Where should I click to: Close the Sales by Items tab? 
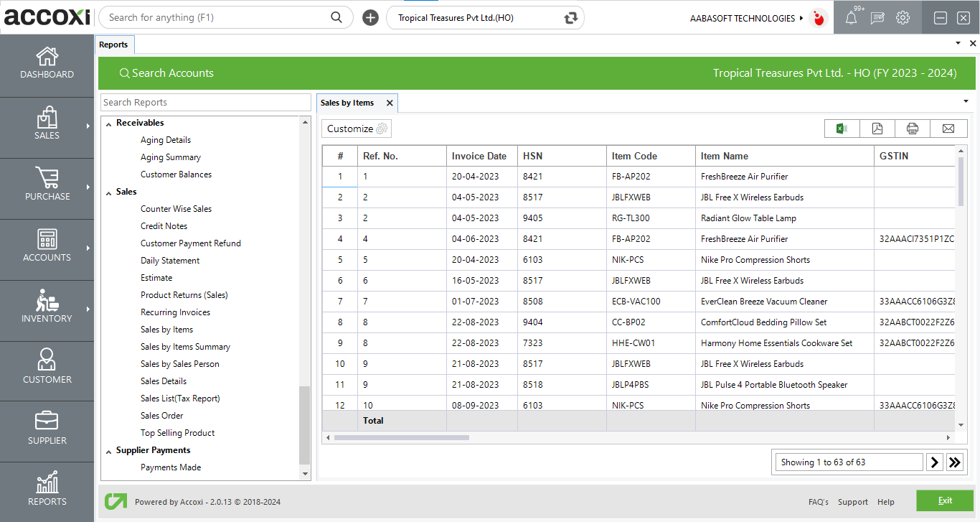[x=390, y=103]
